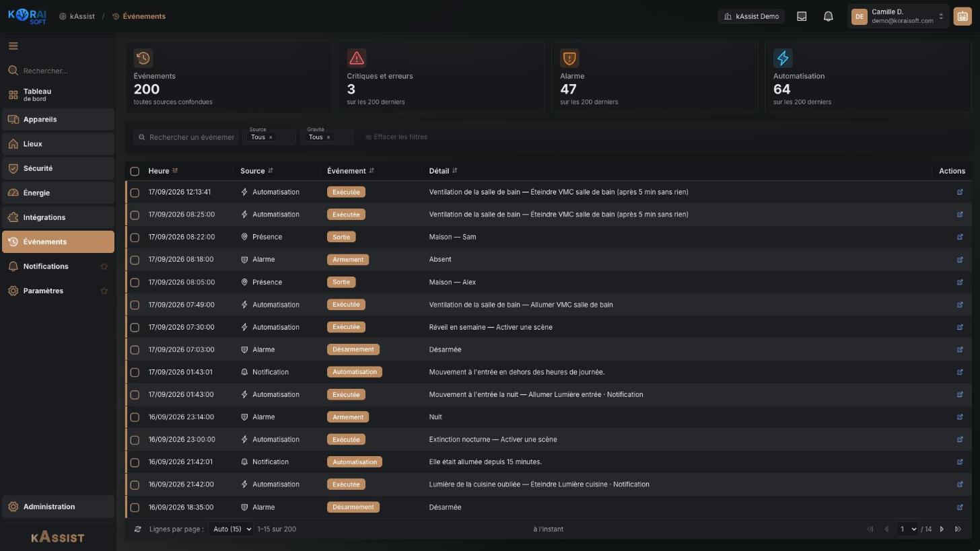This screenshot has width=980, height=551.
Task: Favorite the Paramètres menu item star
Action: 104,291
